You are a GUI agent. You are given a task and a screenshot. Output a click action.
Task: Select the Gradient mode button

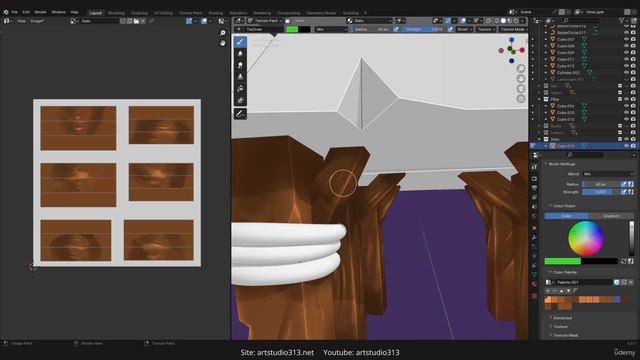tap(611, 216)
